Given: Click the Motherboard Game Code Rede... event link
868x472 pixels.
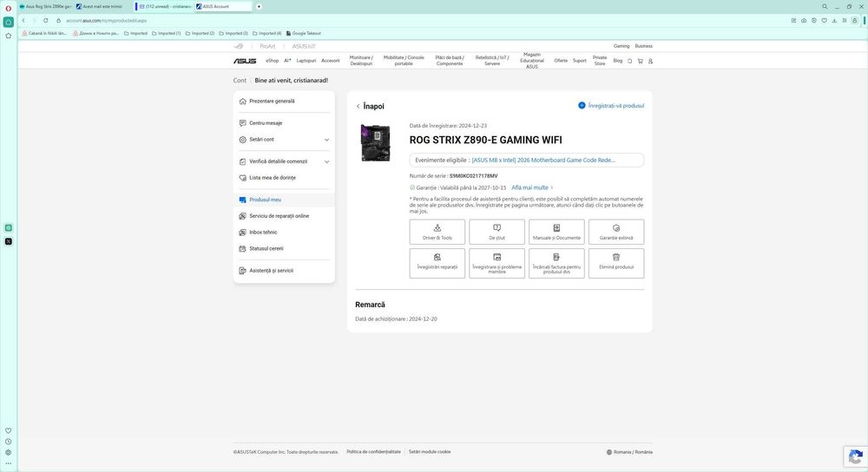Looking at the screenshot, I should coord(543,160).
